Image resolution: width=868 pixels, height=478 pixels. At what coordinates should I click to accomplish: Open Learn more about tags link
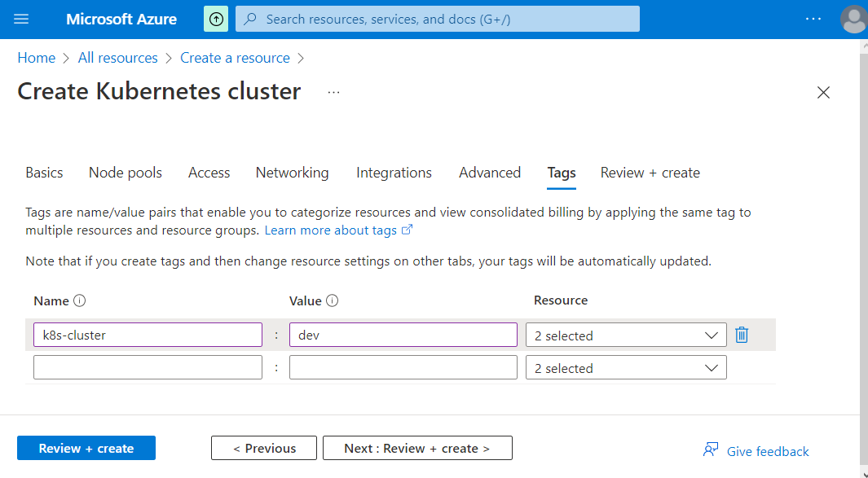tap(338, 230)
